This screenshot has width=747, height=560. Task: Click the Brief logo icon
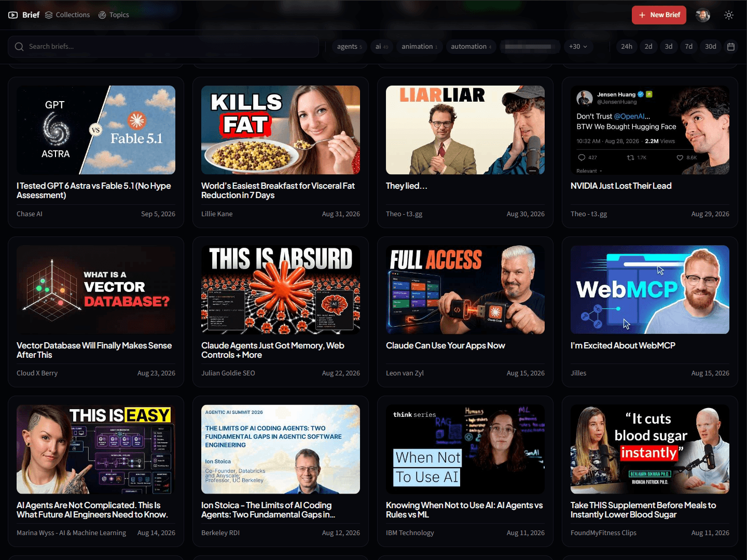13,15
